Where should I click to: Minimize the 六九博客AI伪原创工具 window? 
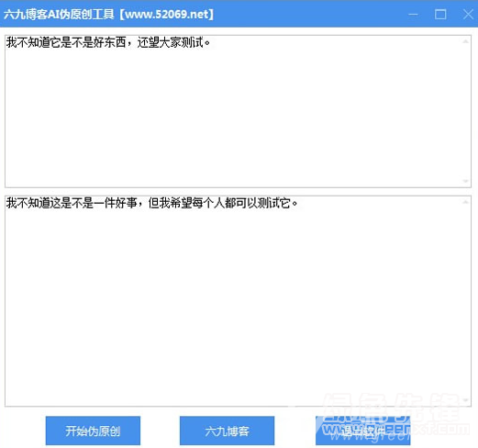point(413,14)
